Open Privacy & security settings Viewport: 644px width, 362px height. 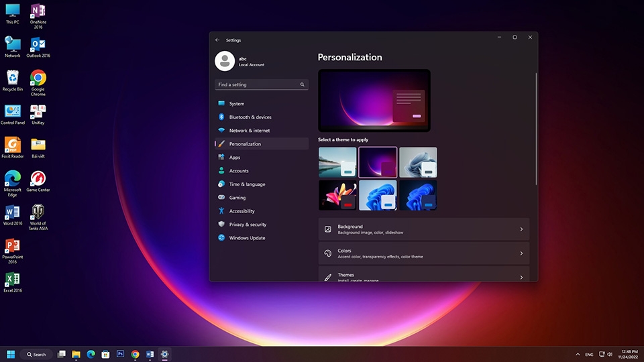(x=262, y=225)
